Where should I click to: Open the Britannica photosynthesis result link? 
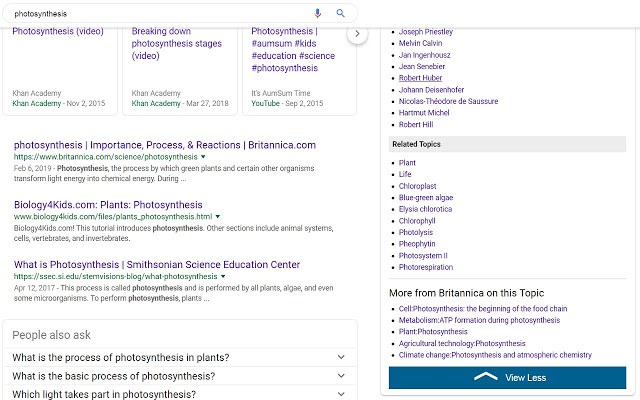pyautogui.click(x=165, y=145)
